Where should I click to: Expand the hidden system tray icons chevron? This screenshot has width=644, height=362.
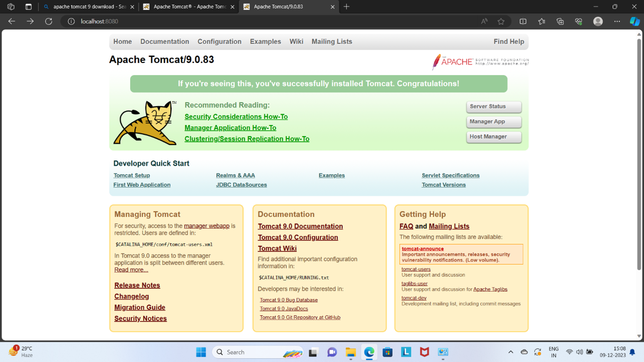[510, 352]
